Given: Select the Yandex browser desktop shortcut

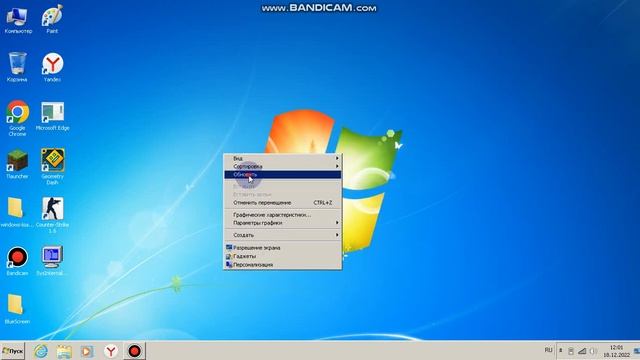Looking at the screenshot, I should pos(52,67).
